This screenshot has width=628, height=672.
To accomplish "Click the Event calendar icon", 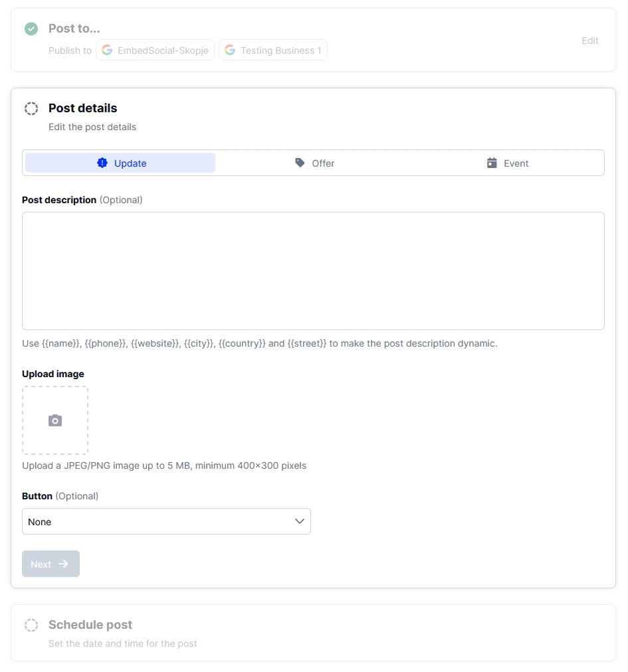I will [x=492, y=163].
